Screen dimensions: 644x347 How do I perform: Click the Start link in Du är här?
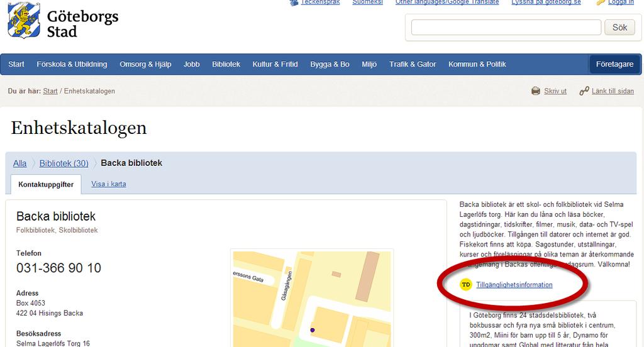pos(50,91)
